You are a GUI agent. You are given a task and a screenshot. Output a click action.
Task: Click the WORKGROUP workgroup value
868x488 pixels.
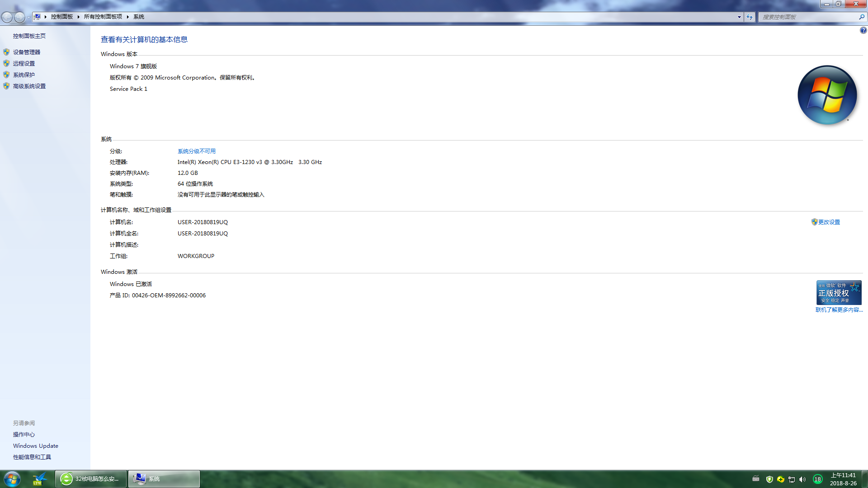[196, 256]
